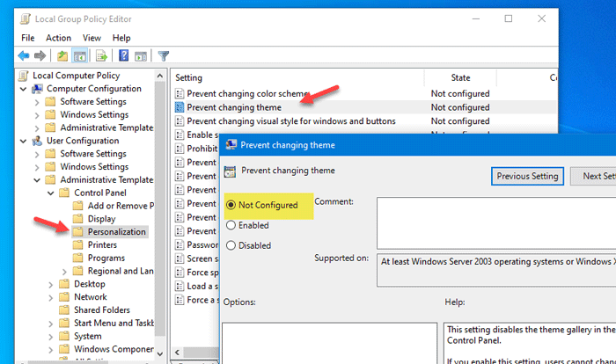
Task: Click the Shared Folders folder icon
Action: [64, 309]
